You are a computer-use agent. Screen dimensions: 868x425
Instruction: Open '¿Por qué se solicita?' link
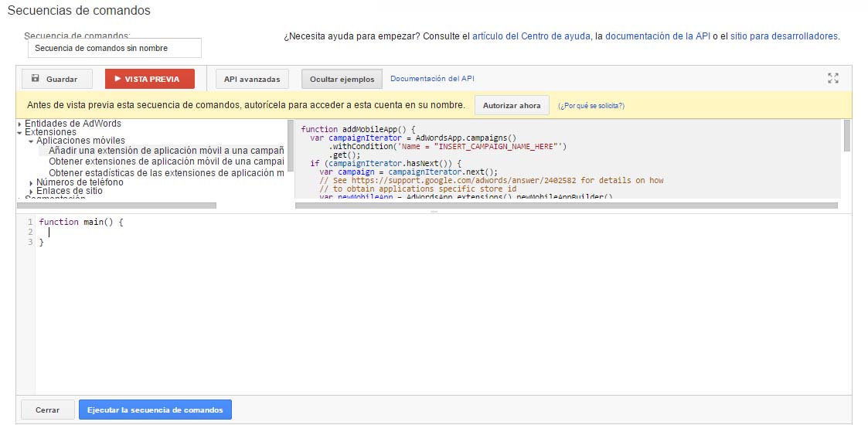(x=591, y=106)
